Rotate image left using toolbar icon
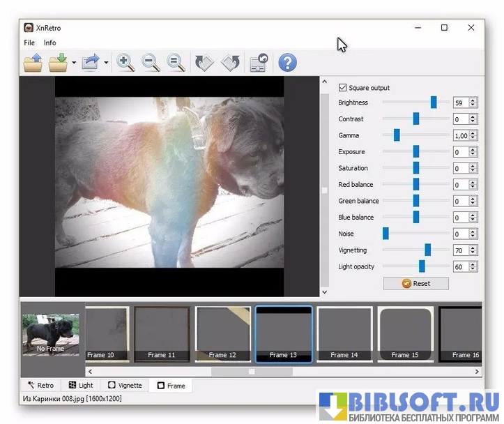504x424 pixels. coord(204,63)
